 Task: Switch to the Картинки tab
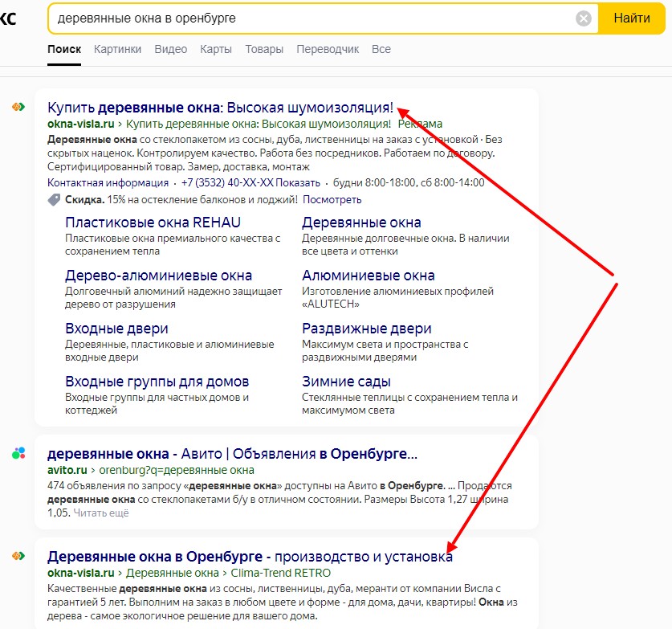[x=117, y=49]
